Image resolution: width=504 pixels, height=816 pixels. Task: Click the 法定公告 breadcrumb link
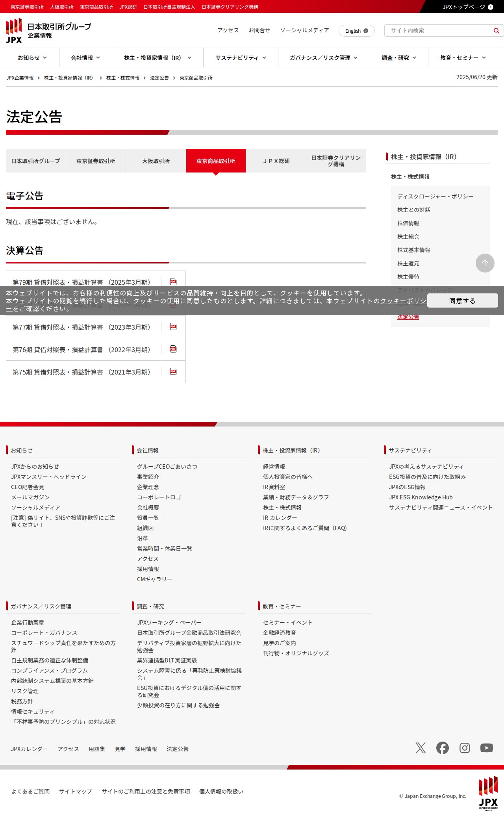tap(159, 78)
